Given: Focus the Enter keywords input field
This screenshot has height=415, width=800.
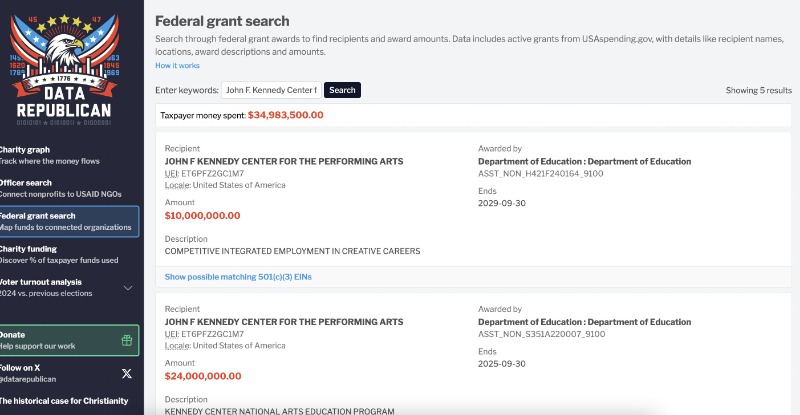Looking at the screenshot, I should 271,90.
